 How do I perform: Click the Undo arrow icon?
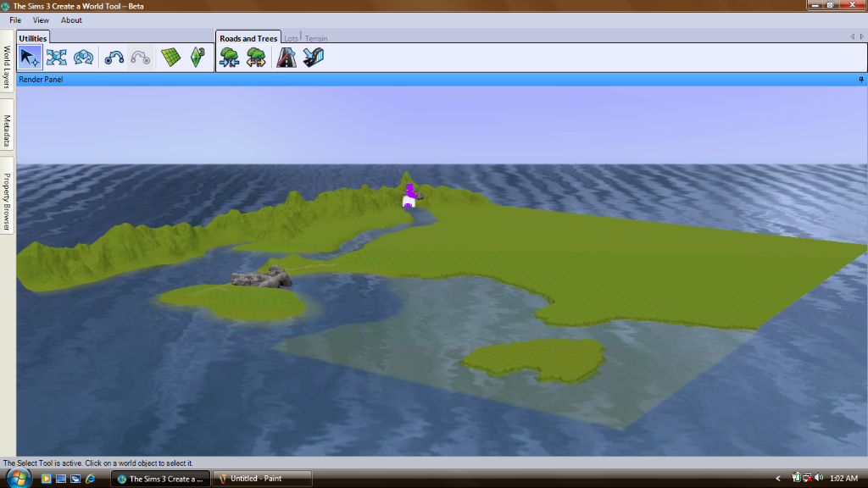coord(114,58)
